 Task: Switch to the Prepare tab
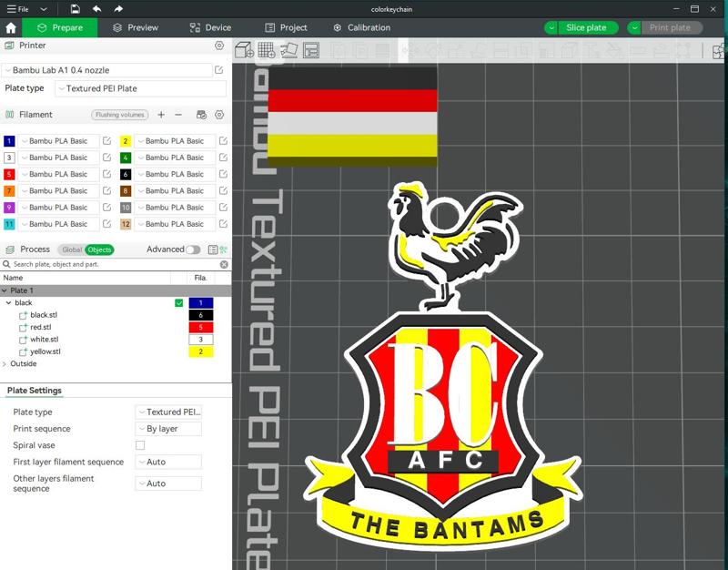click(60, 28)
